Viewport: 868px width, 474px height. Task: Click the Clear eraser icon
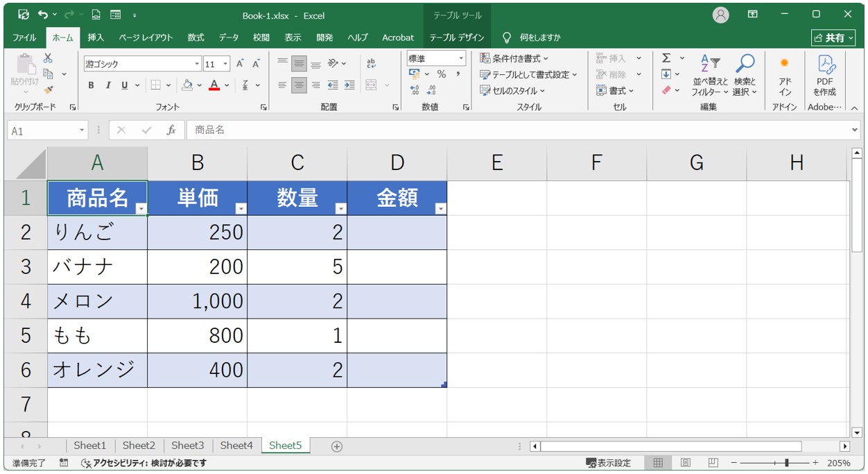[666, 90]
